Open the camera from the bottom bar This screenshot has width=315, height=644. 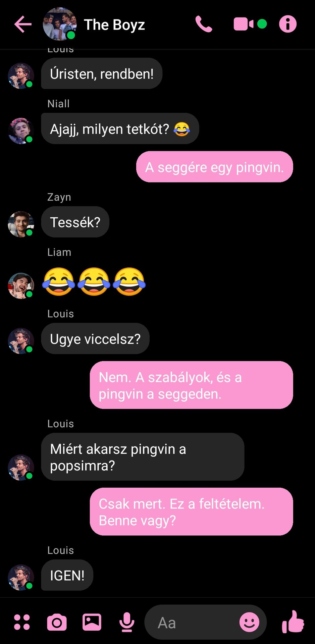(x=57, y=623)
